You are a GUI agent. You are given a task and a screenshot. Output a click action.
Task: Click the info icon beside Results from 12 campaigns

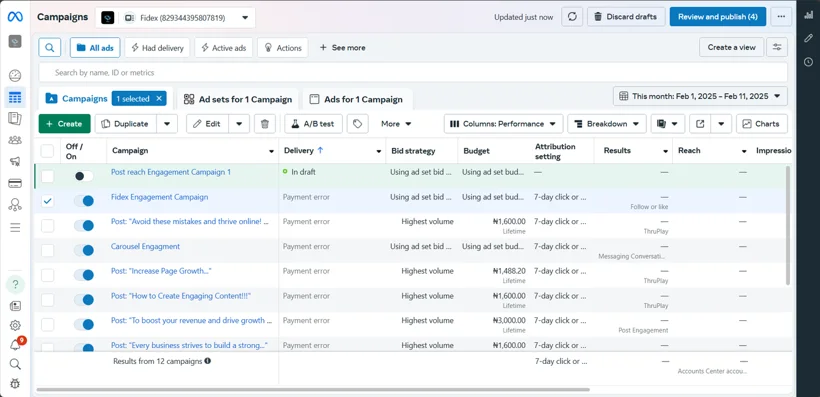point(208,361)
